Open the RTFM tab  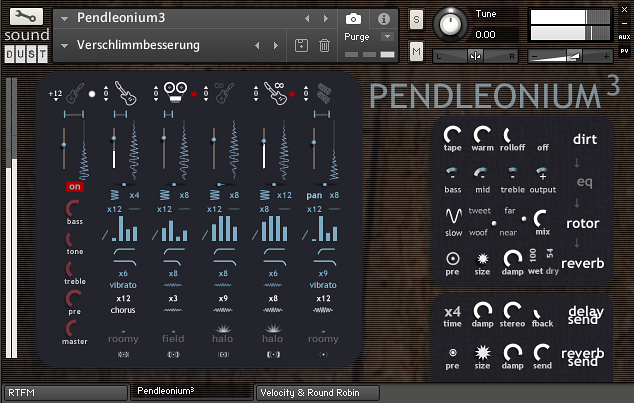[66, 392]
